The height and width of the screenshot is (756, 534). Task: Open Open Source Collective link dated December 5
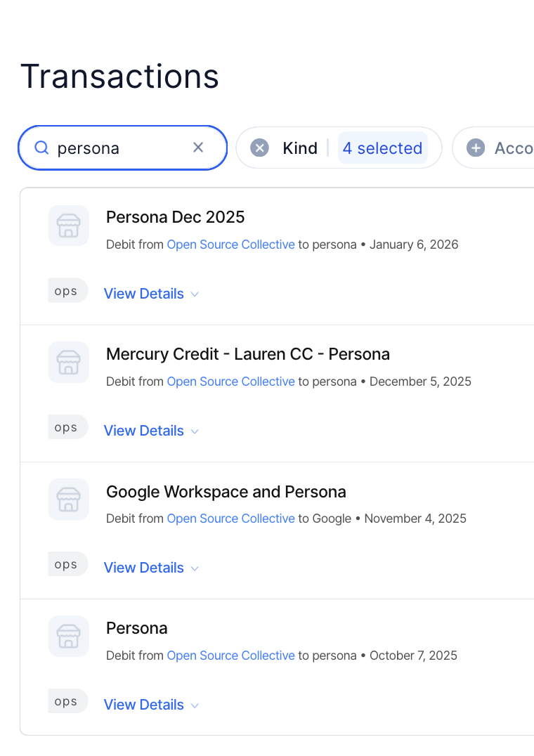[x=230, y=382]
